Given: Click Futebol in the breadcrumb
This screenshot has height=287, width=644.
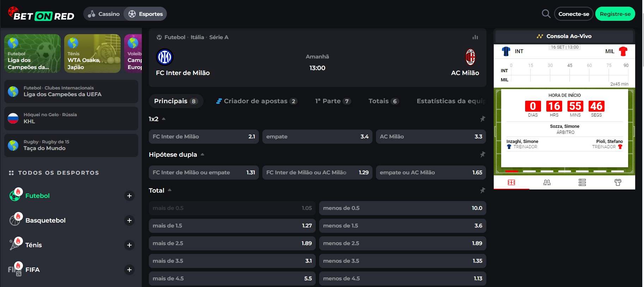Looking at the screenshot, I should (x=175, y=37).
